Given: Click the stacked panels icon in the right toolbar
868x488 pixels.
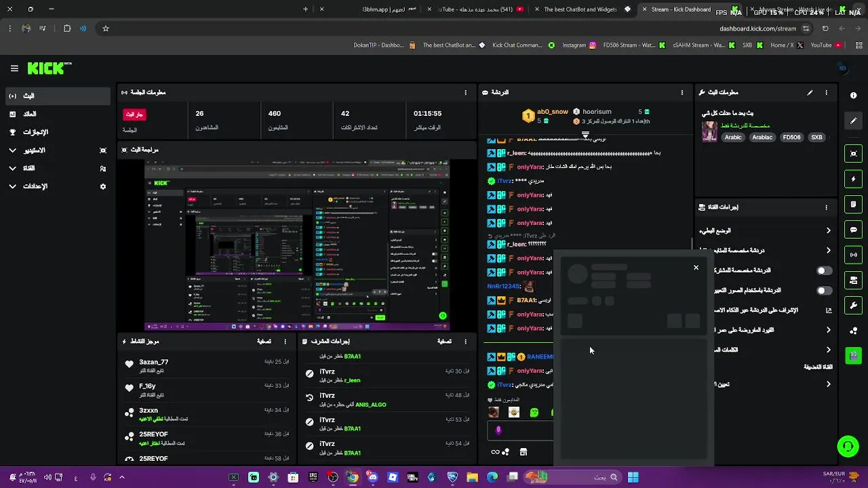Looking at the screenshot, I should 854,280.
